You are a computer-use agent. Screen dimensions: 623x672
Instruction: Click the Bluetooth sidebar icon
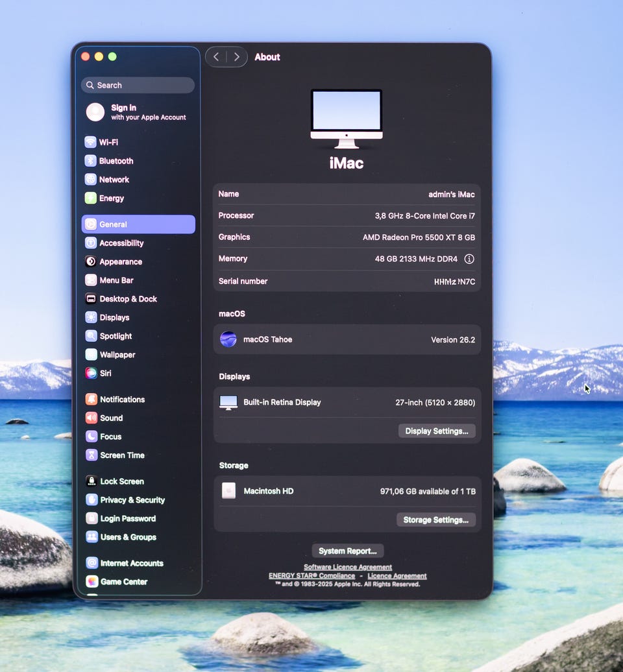[x=90, y=161]
